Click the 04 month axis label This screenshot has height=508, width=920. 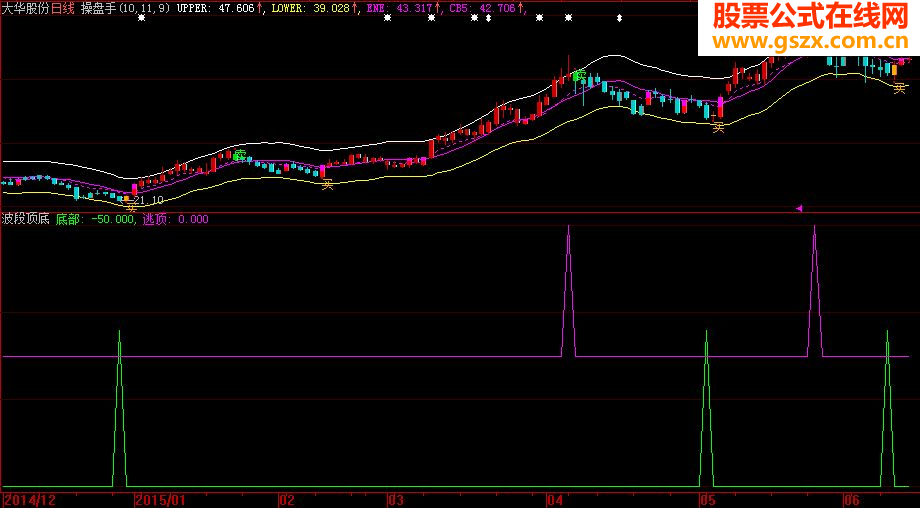click(x=554, y=500)
